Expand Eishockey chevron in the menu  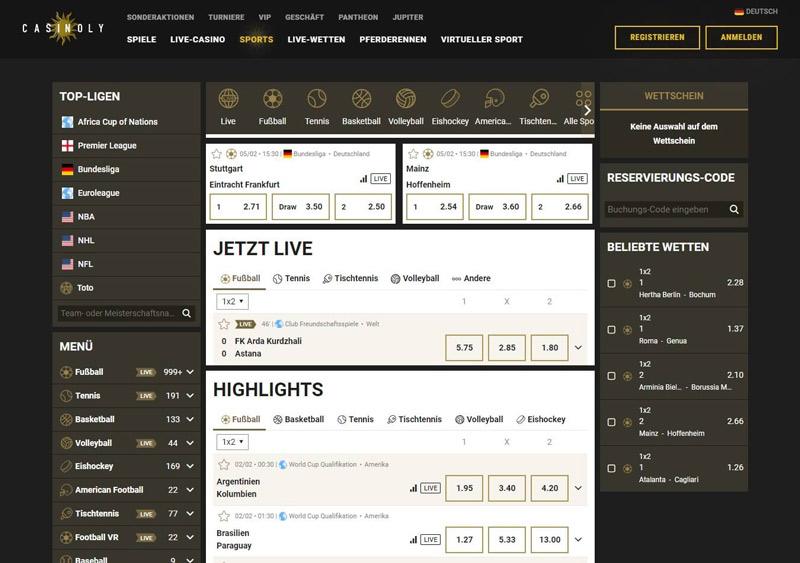190,466
